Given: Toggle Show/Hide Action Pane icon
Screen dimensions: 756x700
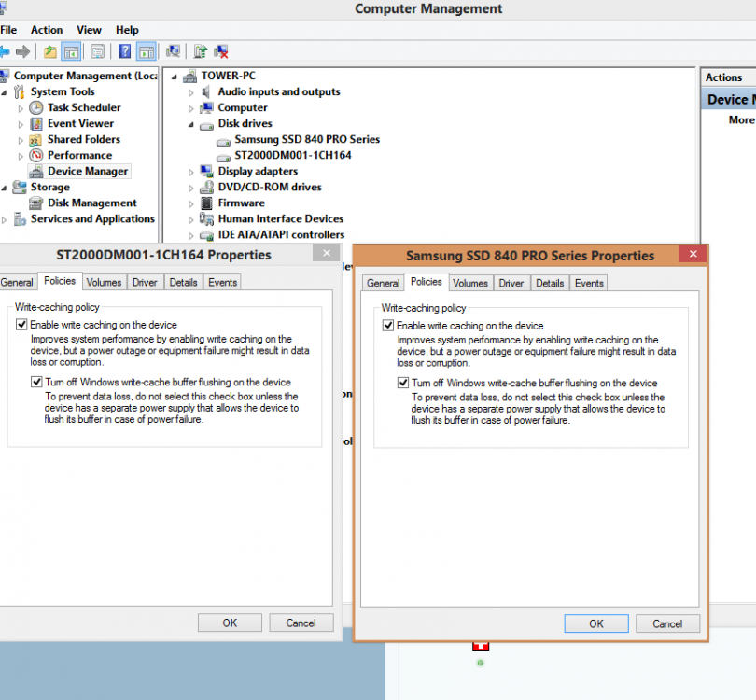Looking at the screenshot, I should [147, 51].
